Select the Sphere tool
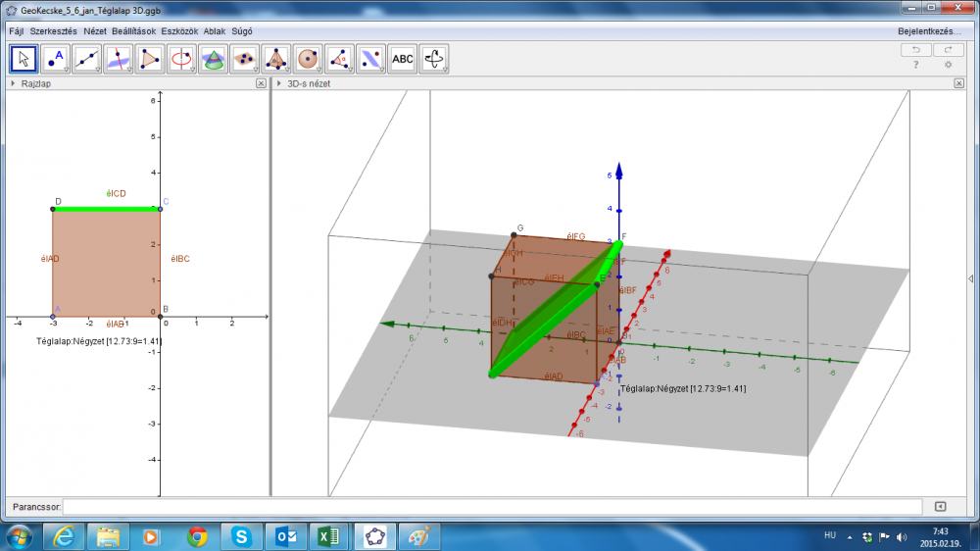 coord(308,59)
